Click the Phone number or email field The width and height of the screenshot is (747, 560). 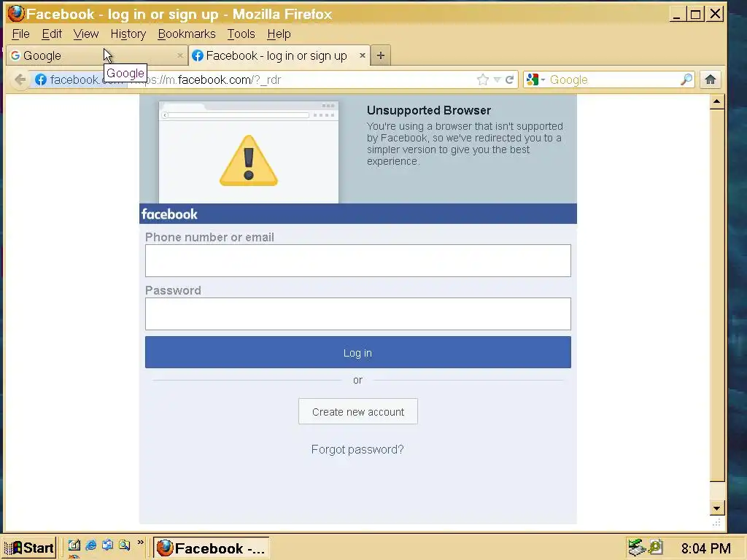(x=357, y=260)
